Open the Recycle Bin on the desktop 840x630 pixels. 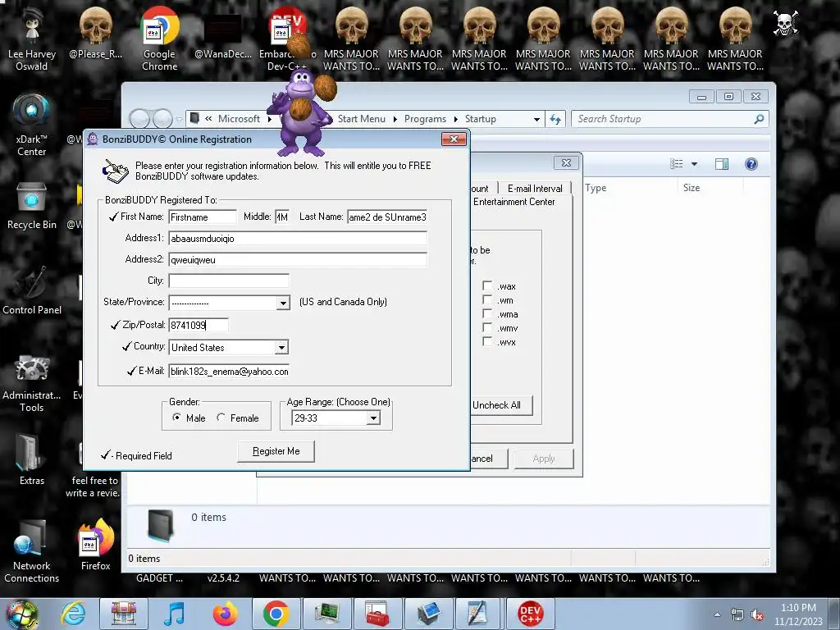32,206
